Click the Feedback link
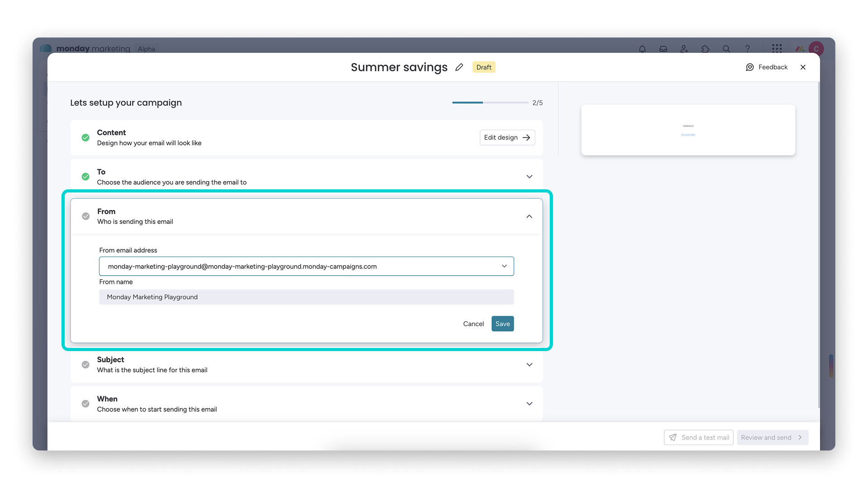Screen dimensions: 868x488 click(773, 67)
